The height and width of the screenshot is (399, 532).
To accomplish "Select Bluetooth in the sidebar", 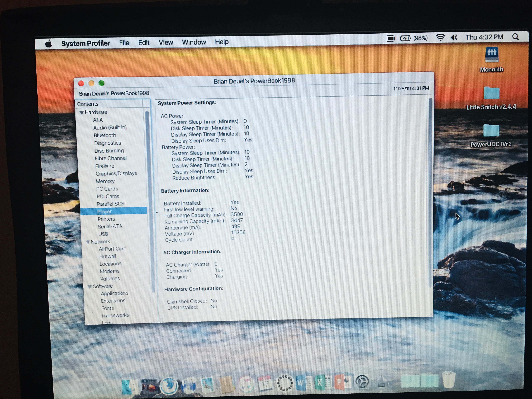I will (x=105, y=135).
